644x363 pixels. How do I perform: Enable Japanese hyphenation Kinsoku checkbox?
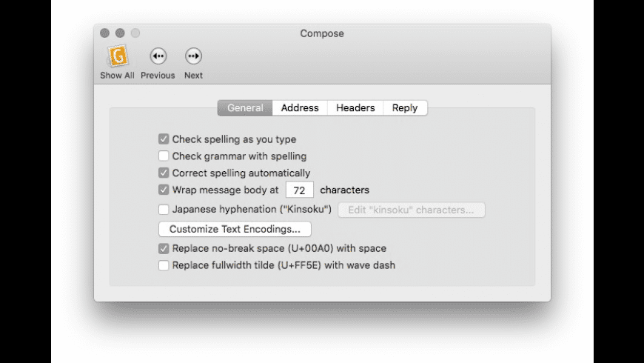coord(164,210)
